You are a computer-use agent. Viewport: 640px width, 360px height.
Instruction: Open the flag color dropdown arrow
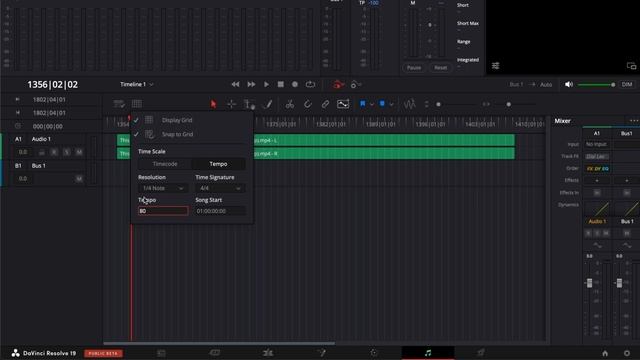coord(372,104)
